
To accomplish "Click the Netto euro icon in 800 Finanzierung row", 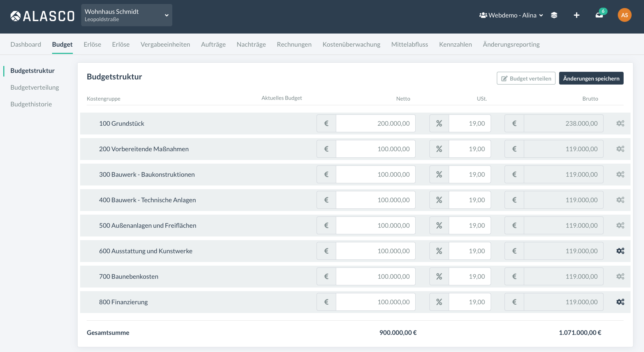I will click(x=326, y=302).
